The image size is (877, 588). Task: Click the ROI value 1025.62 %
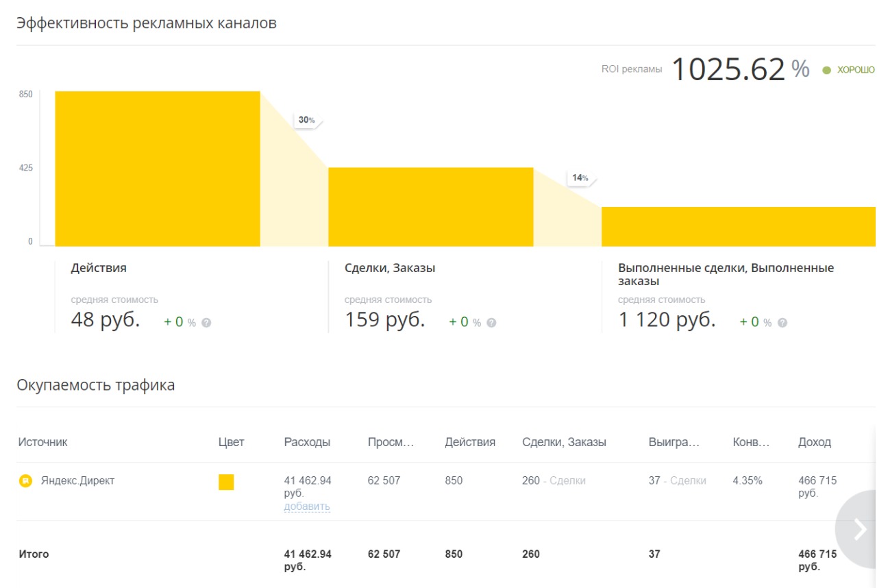click(740, 69)
